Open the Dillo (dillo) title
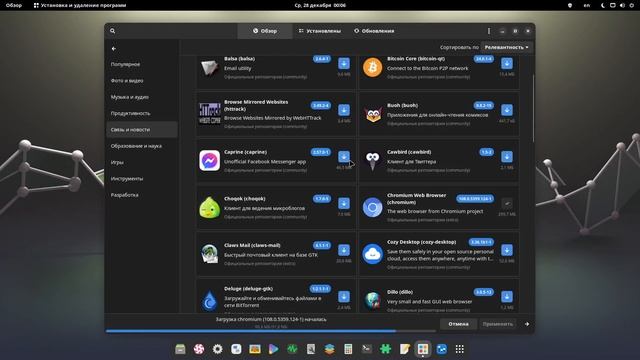Viewport: 640px width, 360px height. pos(400,292)
